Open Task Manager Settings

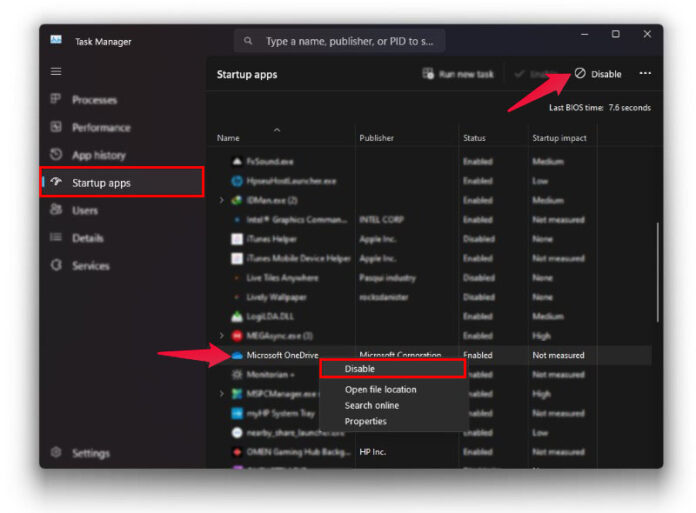coord(90,453)
